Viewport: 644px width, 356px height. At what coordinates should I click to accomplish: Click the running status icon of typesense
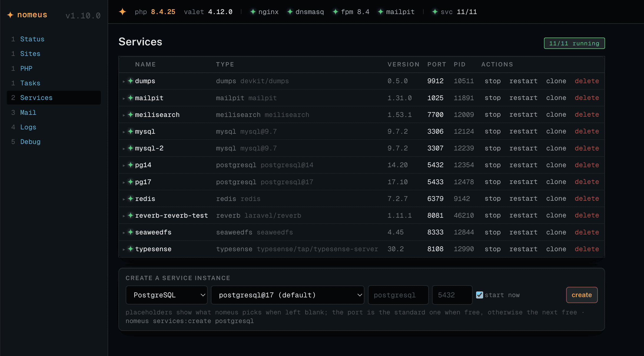(x=131, y=249)
